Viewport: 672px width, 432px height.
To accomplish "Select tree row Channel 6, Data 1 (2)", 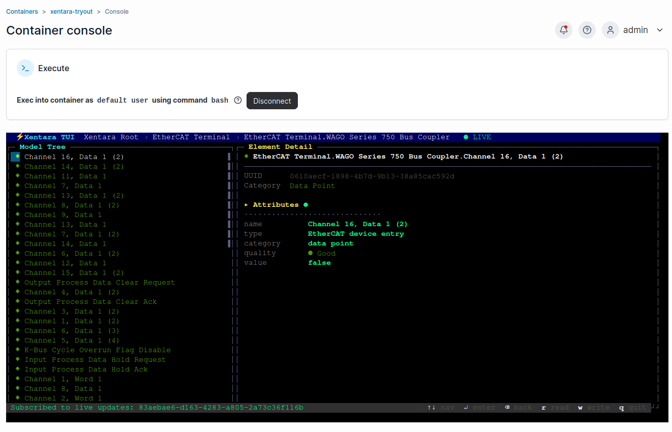I will (72, 253).
